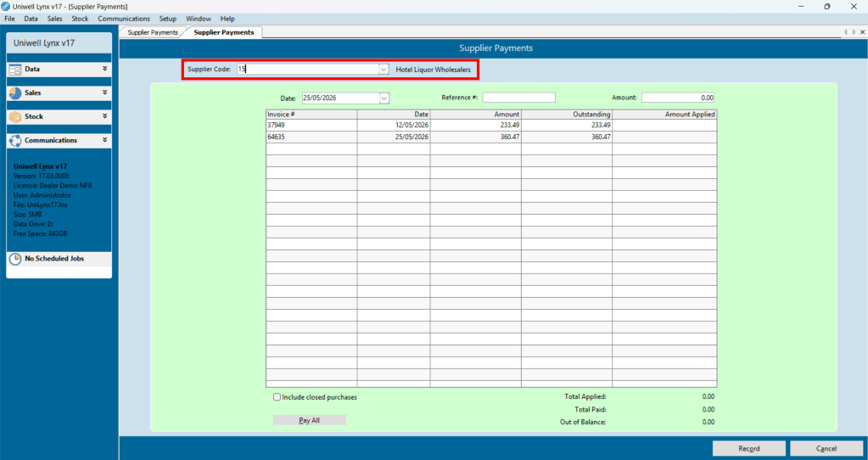Open the Setup menu
The image size is (868, 460).
pyautogui.click(x=168, y=19)
